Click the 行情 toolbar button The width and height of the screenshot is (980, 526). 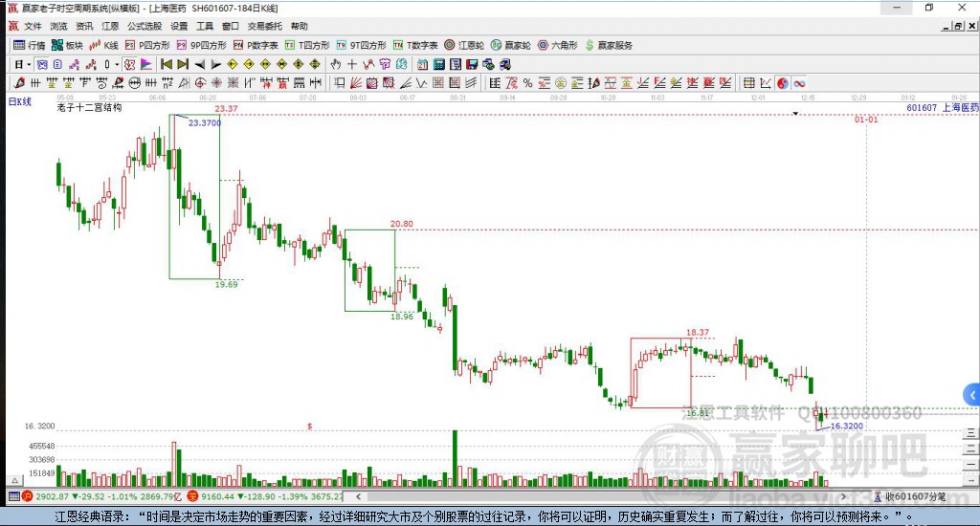pos(30,46)
